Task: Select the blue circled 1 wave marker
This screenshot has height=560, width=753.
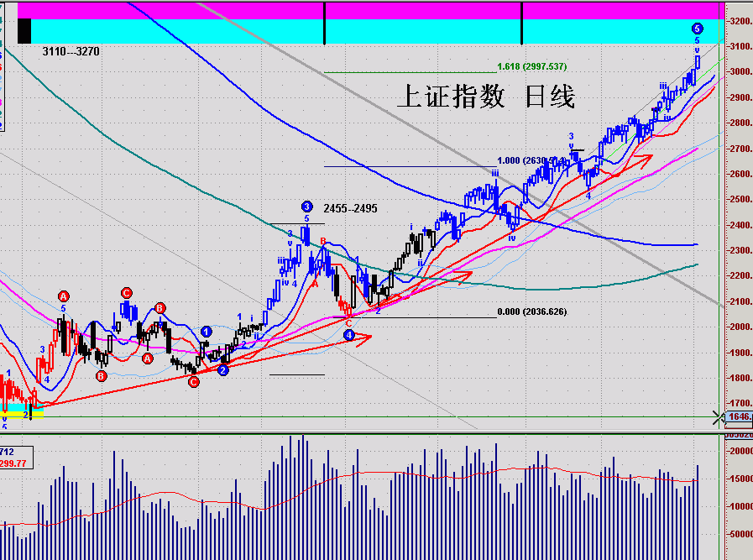Action: click(206, 332)
